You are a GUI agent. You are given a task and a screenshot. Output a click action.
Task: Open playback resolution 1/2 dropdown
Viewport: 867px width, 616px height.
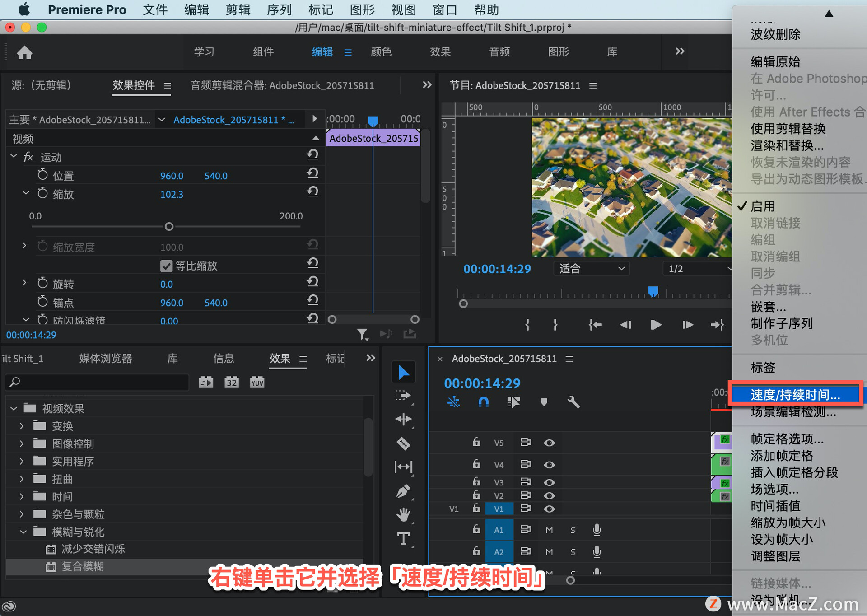[x=698, y=269]
